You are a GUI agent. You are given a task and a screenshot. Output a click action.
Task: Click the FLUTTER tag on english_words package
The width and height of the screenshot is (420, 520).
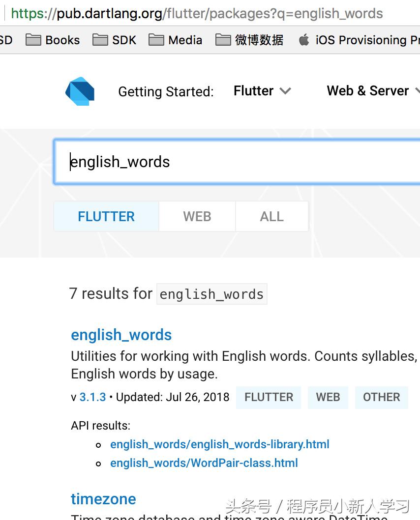coord(268,397)
